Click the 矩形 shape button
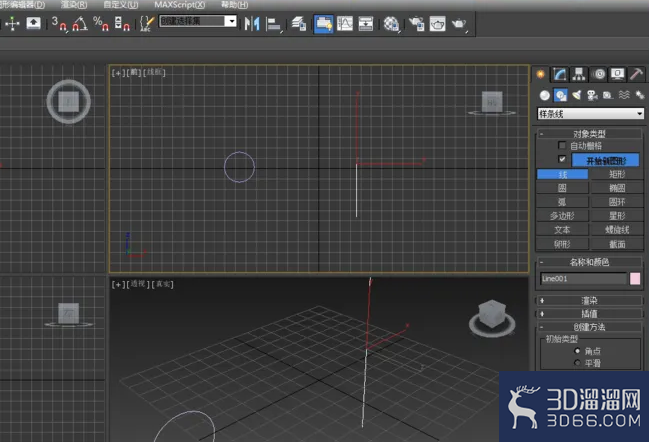The image size is (649, 442). (x=617, y=174)
